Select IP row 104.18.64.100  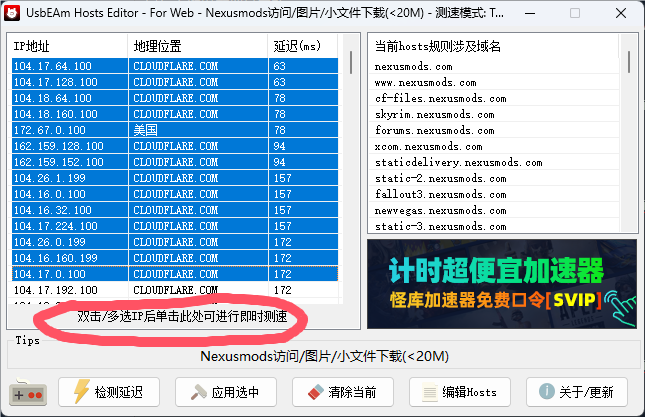175,98
